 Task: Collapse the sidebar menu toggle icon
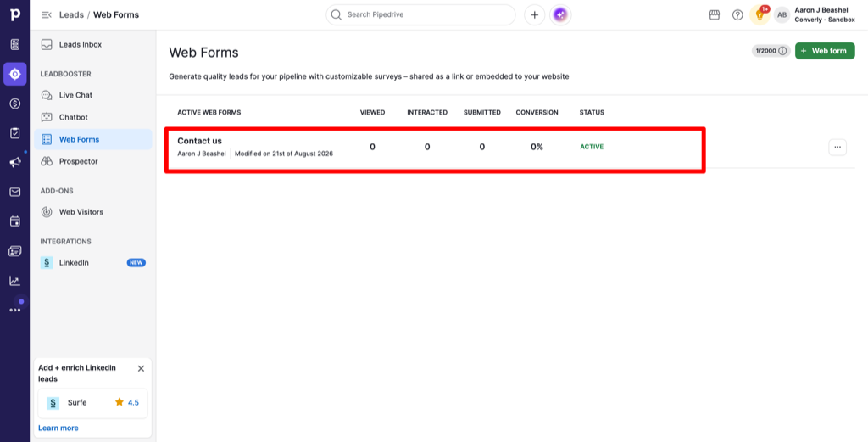(x=47, y=15)
